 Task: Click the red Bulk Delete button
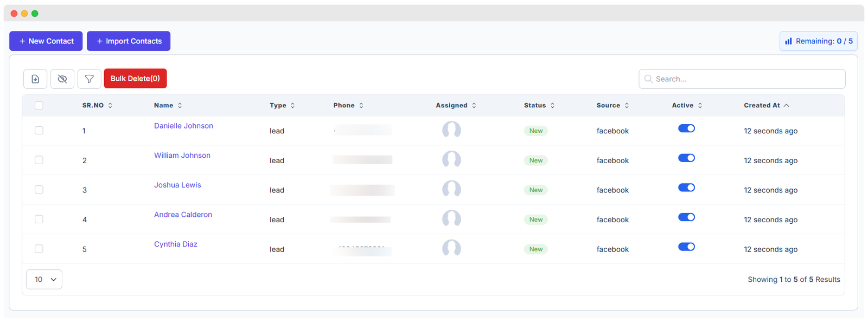pos(135,79)
